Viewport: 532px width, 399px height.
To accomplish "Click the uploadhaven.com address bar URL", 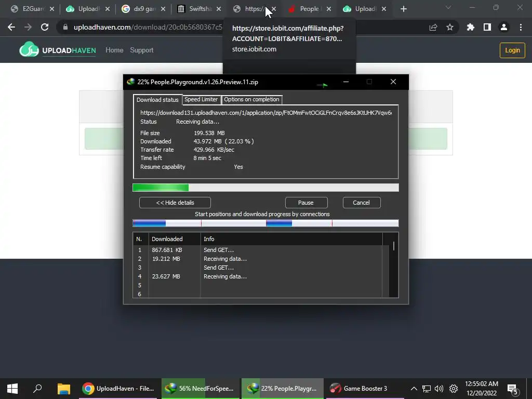I will 148,27.
